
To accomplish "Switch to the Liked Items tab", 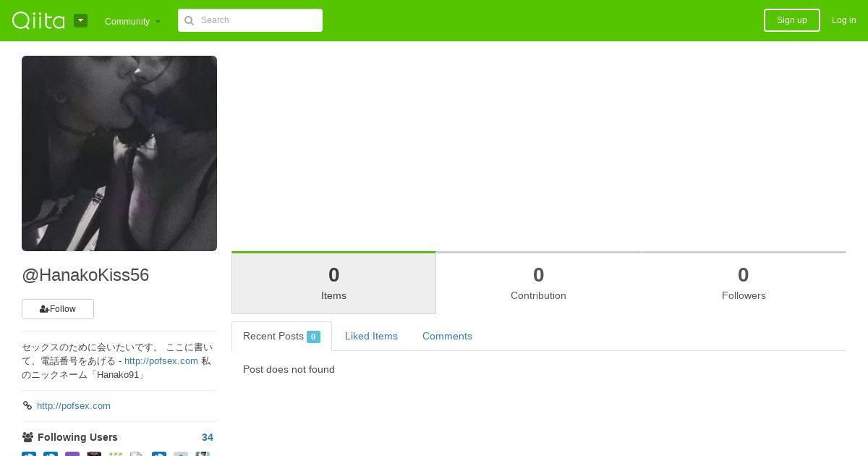I will tap(371, 336).
